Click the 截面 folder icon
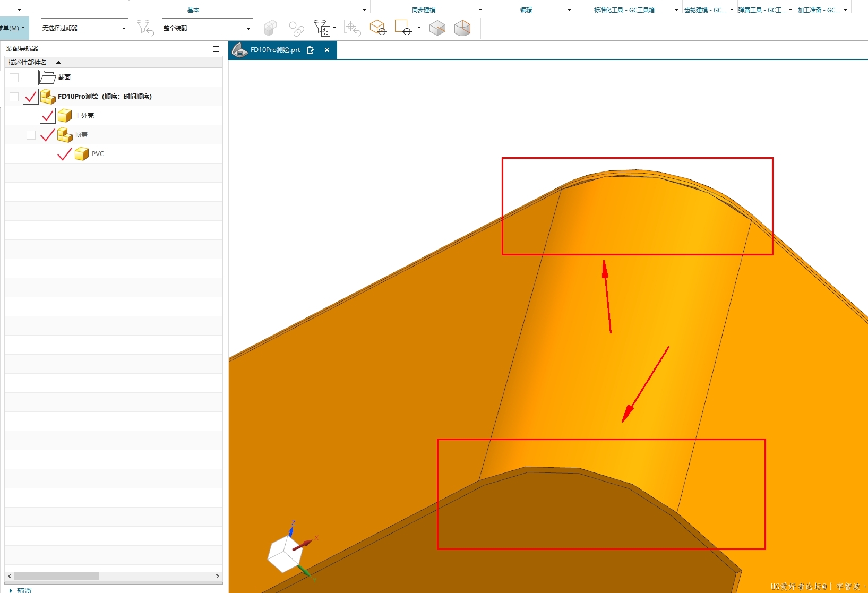The height and width of the screenshot is (593, 868). [x=48, y=78]
